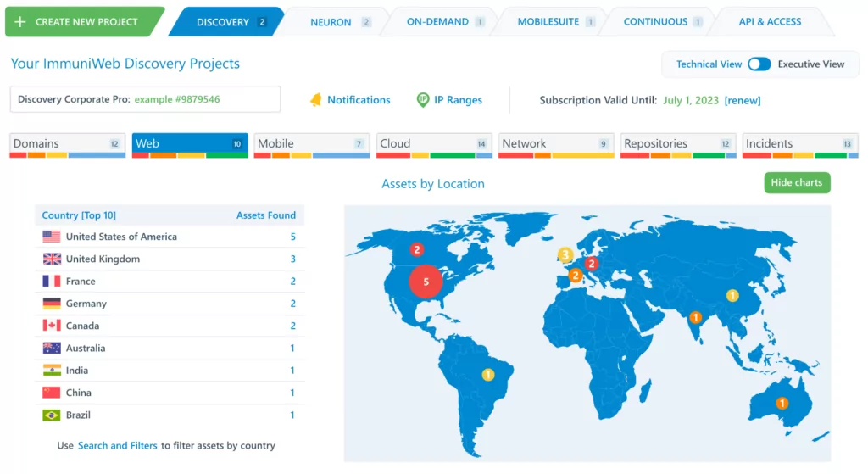Viewport: 868px width, 474px height.
Task: Select the Mobile asset tab
Action: click(x=312, y=145)
